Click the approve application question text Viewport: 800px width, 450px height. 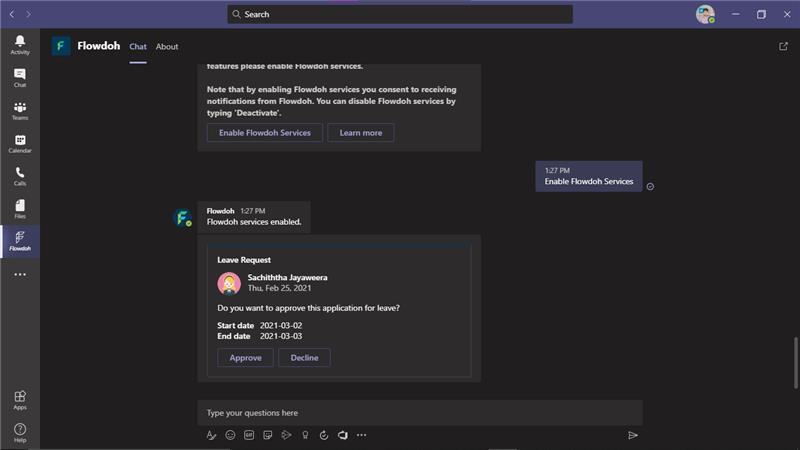pos(309,308)
